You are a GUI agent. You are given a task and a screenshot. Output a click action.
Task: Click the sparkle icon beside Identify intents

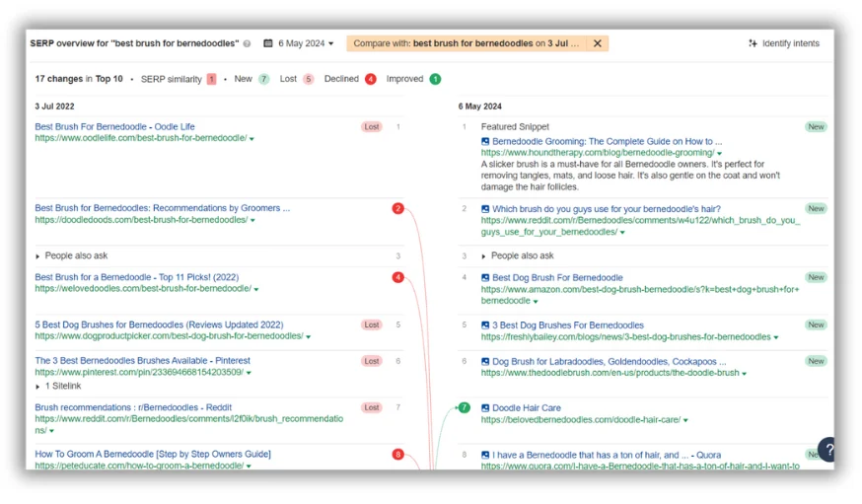coord(753,43)
